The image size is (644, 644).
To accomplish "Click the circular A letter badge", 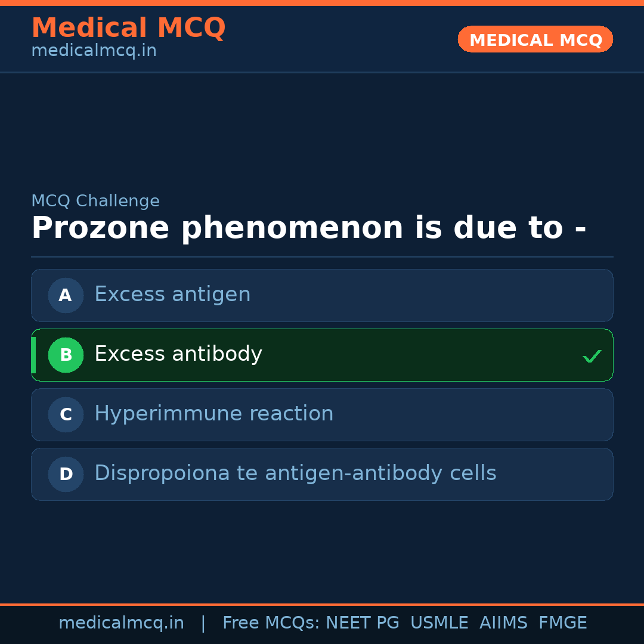I will (66, 295).
